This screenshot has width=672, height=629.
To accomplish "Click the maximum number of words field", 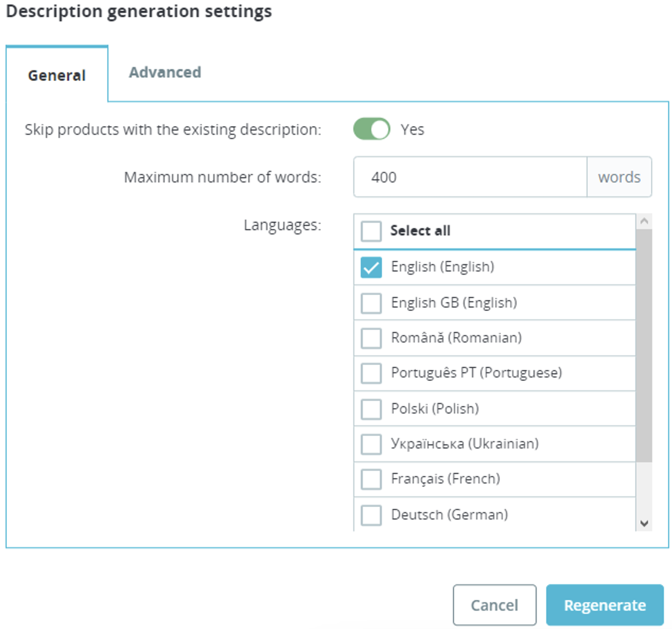I will click(x=470, y=177).
